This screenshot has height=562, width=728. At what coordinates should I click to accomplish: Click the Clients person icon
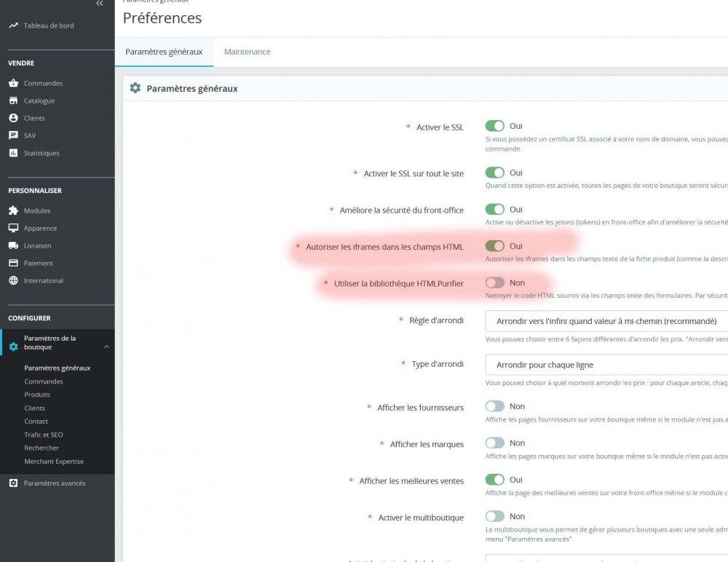pyautogui.click(x=13, y=118)
